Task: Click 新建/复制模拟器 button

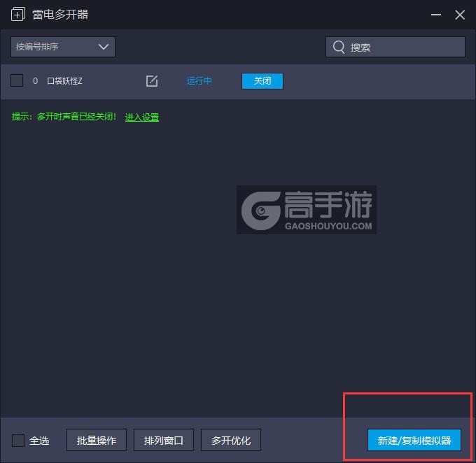Action: pos(414,440)
